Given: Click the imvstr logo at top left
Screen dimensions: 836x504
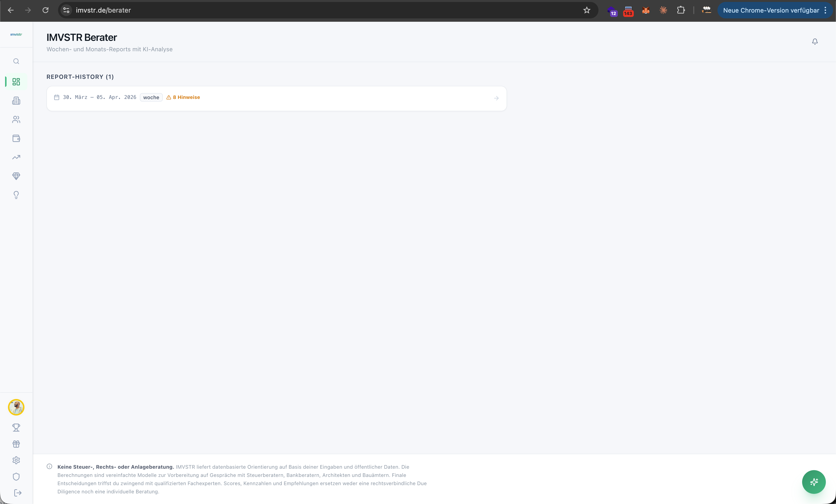Looking at the screenshot, I should 16,35.
